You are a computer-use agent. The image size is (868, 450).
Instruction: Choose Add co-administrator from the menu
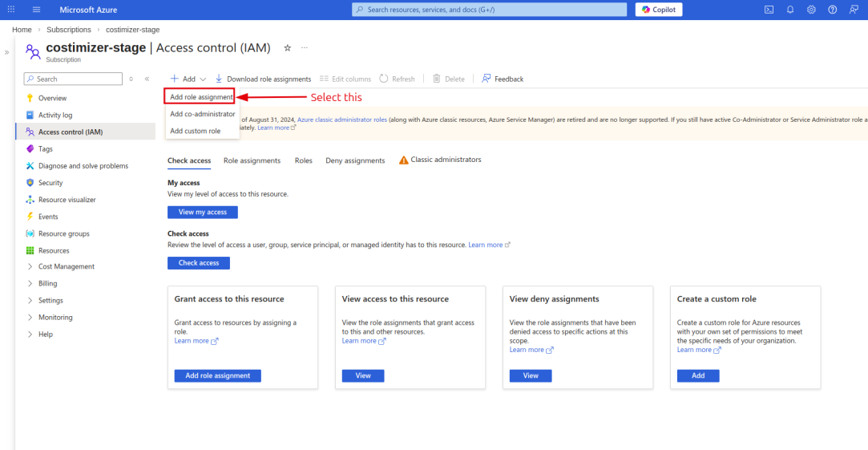pyautogui.click(x=203, y=114)
